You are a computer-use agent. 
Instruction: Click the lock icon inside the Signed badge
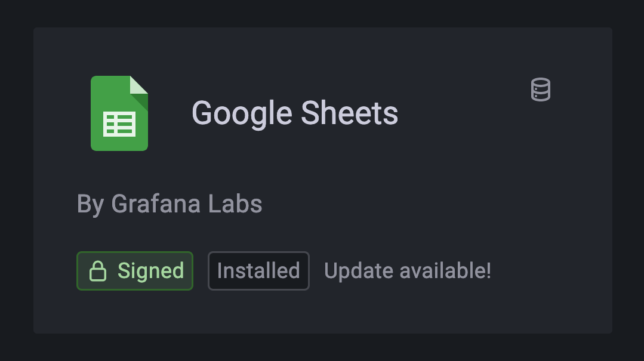98,270
